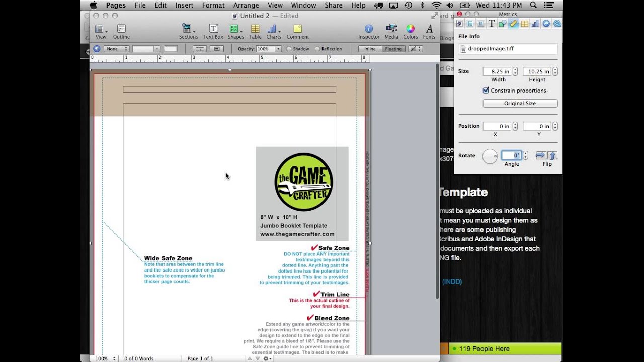Flip image horizontally in Metrics

click(x=541, y=155)
